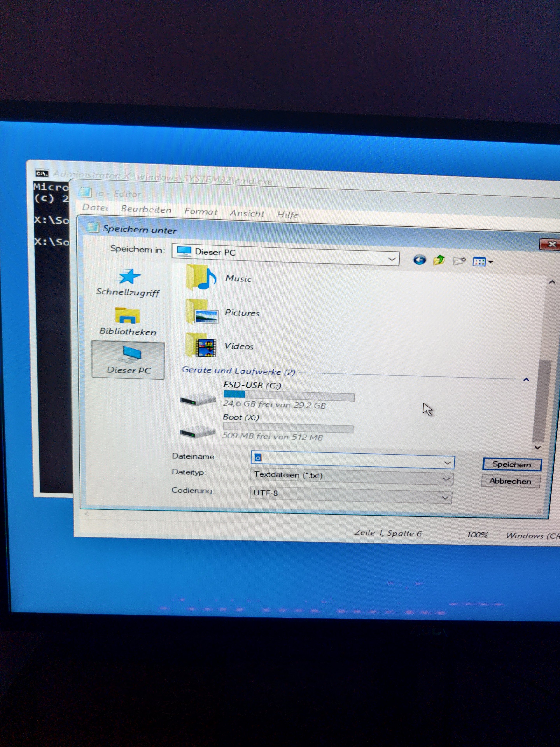Open the Videos folder
The height and width of the screenshot is (747, 560).
(x=239, y=346)
